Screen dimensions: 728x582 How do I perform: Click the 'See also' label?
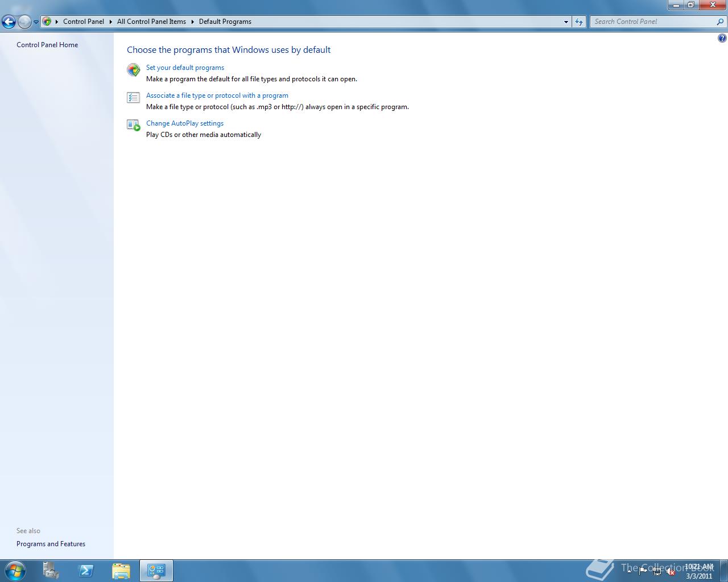28,531
